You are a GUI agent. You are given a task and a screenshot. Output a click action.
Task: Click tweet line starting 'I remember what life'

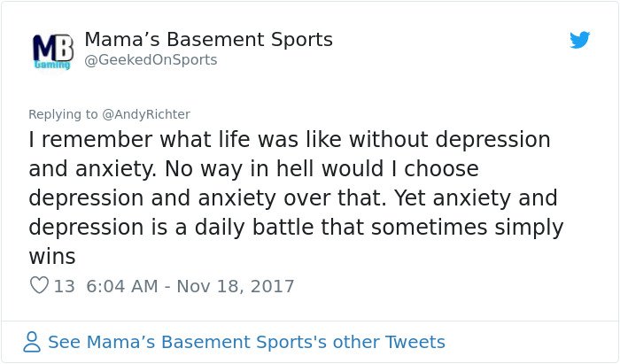click(290, 140)
